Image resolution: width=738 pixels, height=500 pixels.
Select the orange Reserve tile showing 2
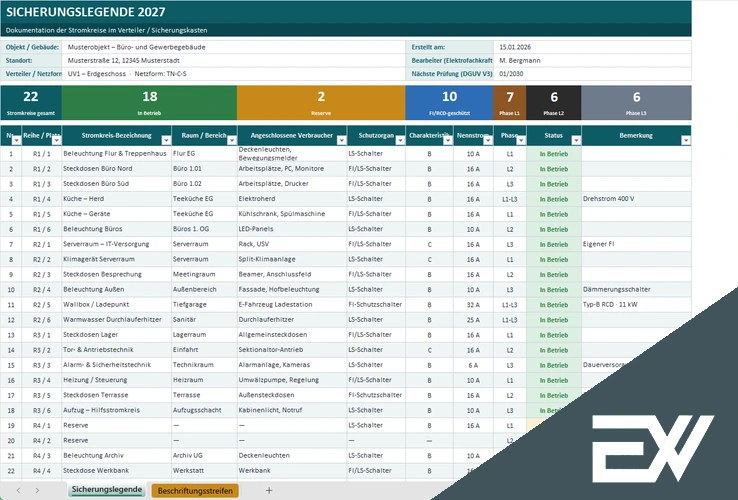pyautogui.click(x=321, y=103)
